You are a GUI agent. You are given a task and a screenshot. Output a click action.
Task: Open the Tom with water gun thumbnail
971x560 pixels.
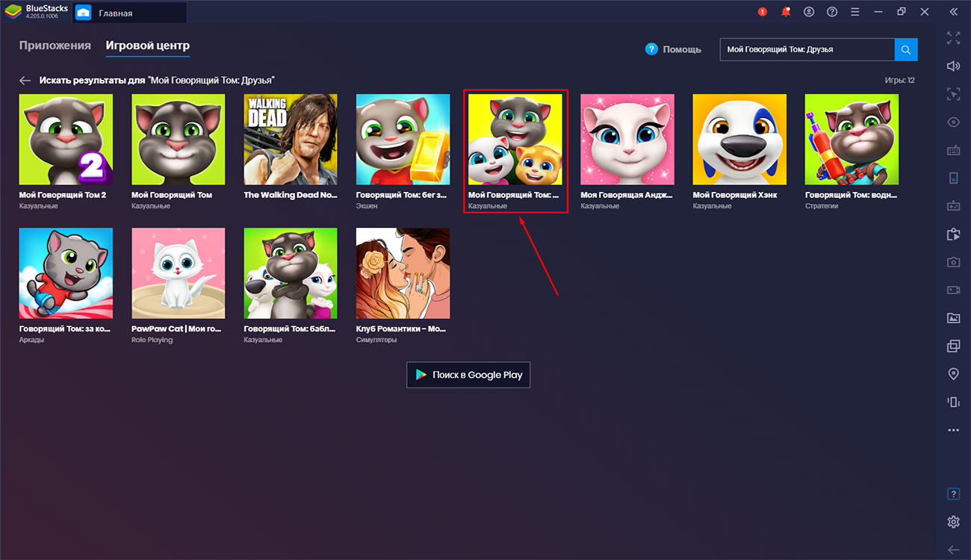click(x=852, y=139)
